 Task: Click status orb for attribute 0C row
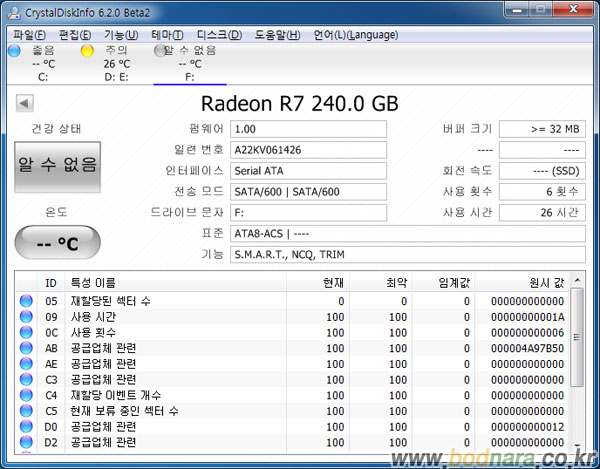(x=26, y=332)
